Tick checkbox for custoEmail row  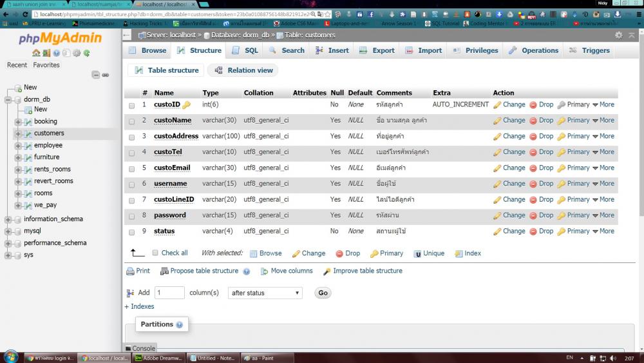131,169
